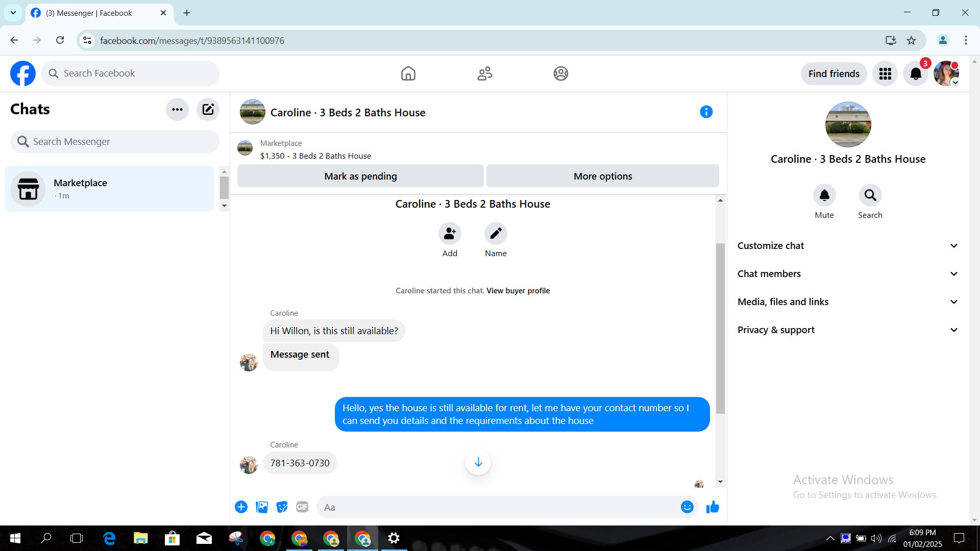Open the Facebook Home tab
980x551 pixels.
click(x=408, y=73)
